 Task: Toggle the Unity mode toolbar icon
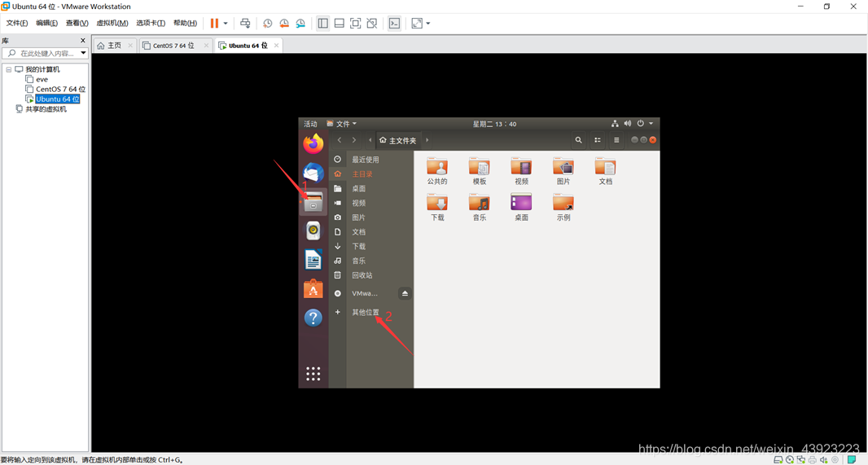coord(372,24)
